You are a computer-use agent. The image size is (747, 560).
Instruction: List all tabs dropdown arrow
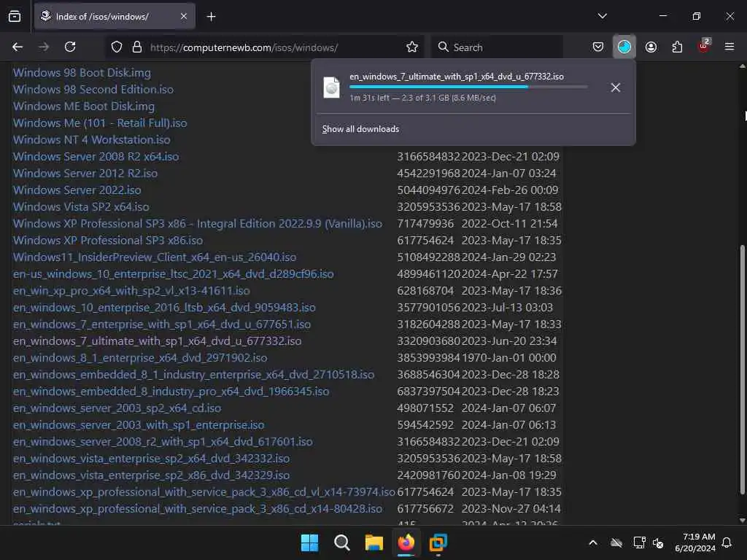pyautogui.click(x=602, y=16)
